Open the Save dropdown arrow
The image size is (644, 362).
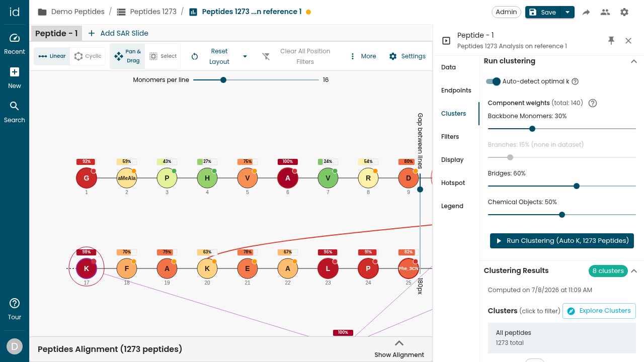[568, 12]
